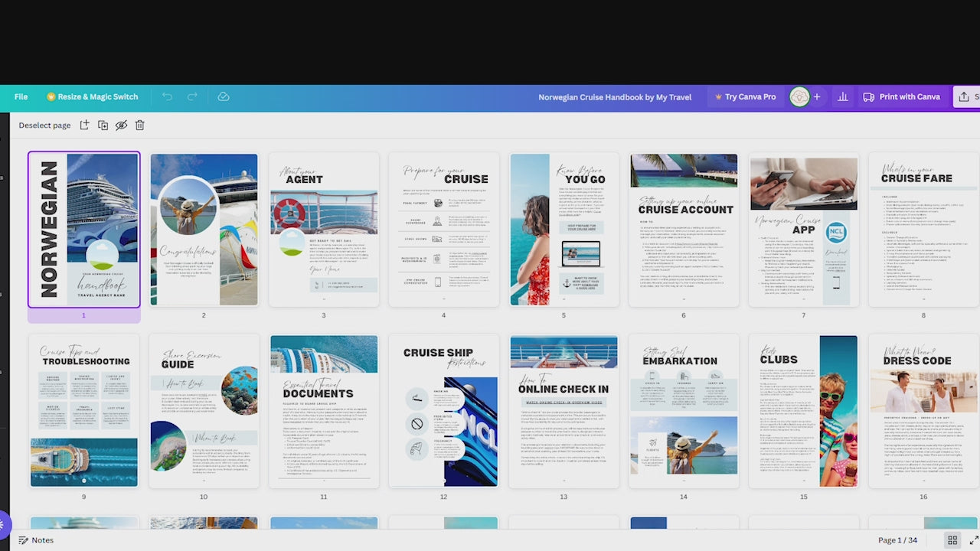Select page 16 Dress Code thumbnail

[x=923, y=411]
